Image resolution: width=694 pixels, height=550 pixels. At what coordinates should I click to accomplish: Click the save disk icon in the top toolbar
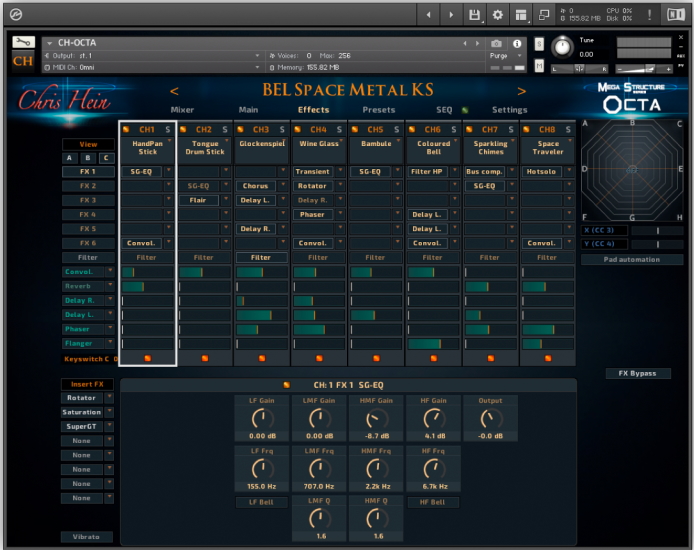[x=473, y=15]
